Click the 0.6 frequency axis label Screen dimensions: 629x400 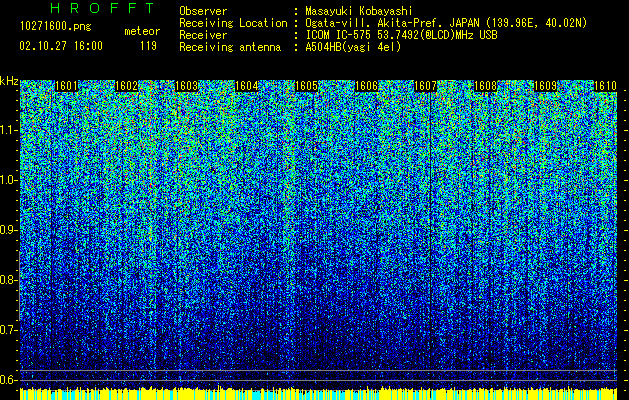point(9,380)
